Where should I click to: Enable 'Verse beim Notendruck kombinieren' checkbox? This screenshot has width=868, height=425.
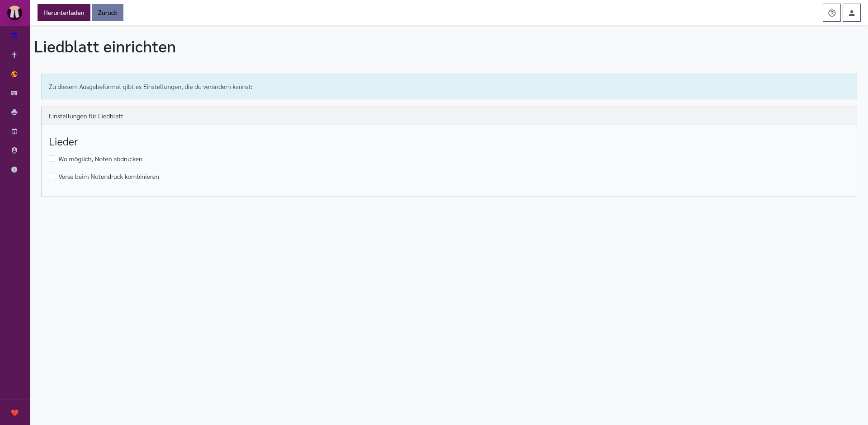click(52, 176)
